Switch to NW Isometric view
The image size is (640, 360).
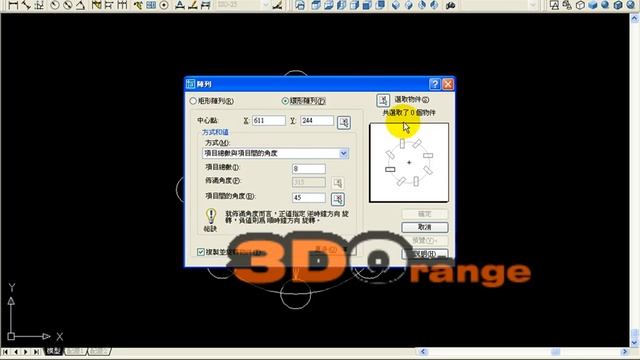[435, 5]
